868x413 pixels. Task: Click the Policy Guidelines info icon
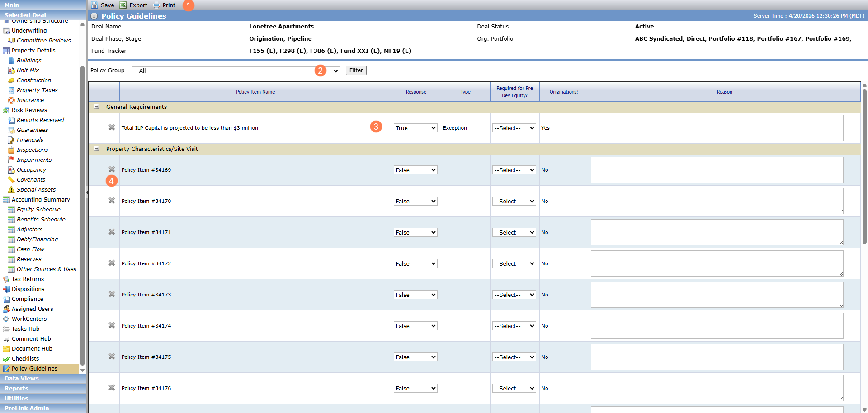(94, 16)
